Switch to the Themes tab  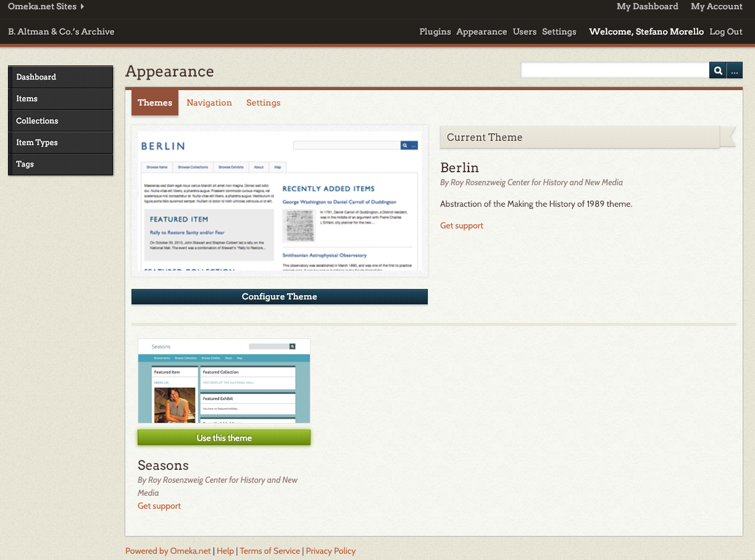click(x=155, y=102)
